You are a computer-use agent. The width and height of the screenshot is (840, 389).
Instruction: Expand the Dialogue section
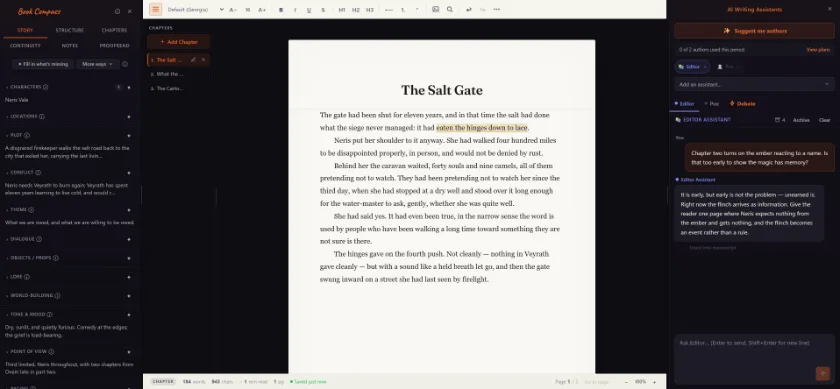pyautogui.click(x=7, y=239)
